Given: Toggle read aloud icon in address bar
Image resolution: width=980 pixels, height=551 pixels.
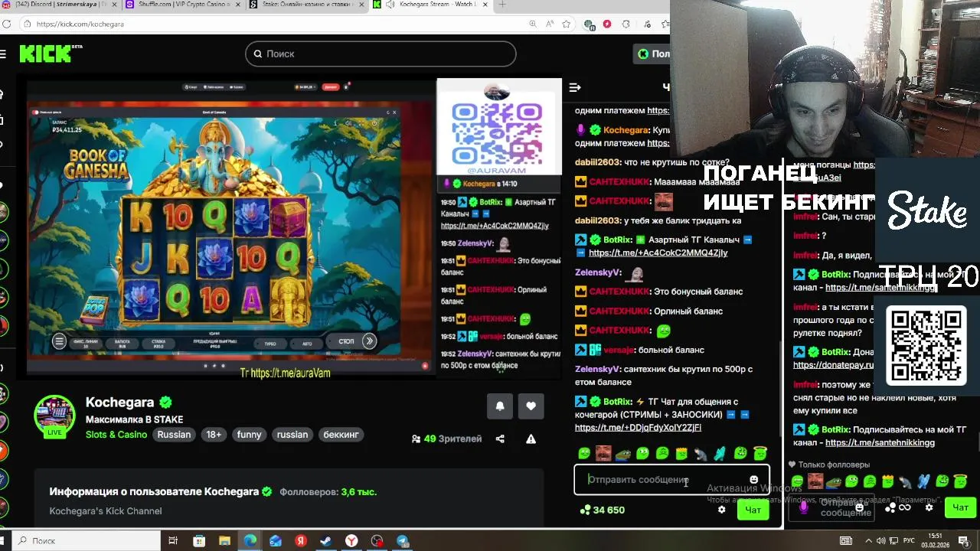Looking at the screenshot, I should 550,24.
